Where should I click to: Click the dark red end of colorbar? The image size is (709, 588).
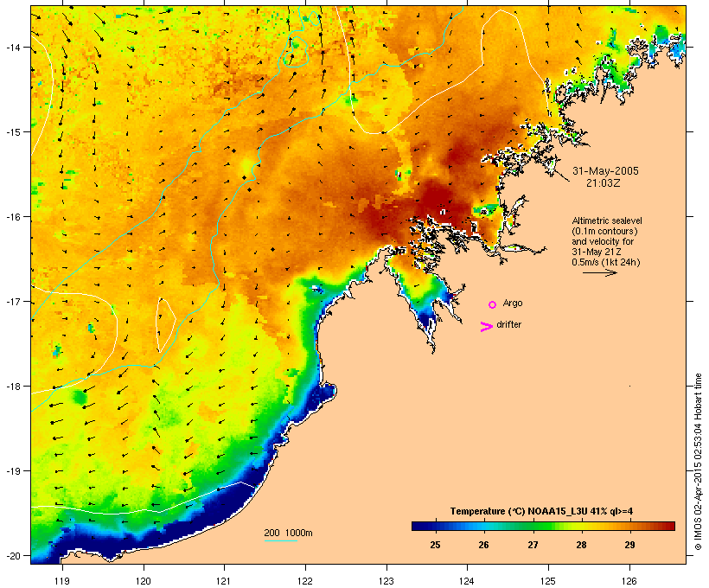point(670,526)
